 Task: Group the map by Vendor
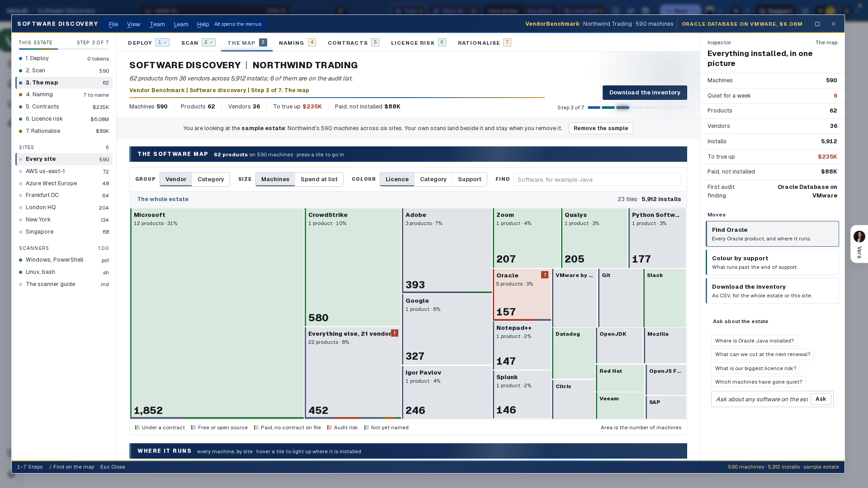point(176,179)
